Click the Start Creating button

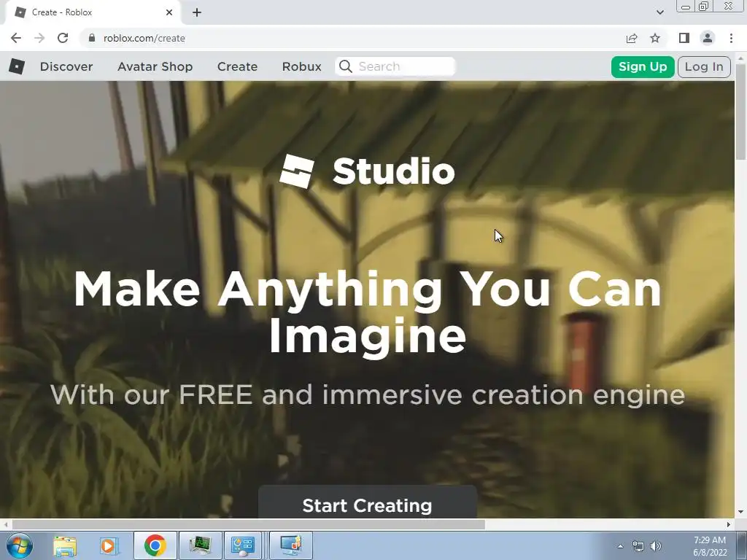tap(368, 502)
